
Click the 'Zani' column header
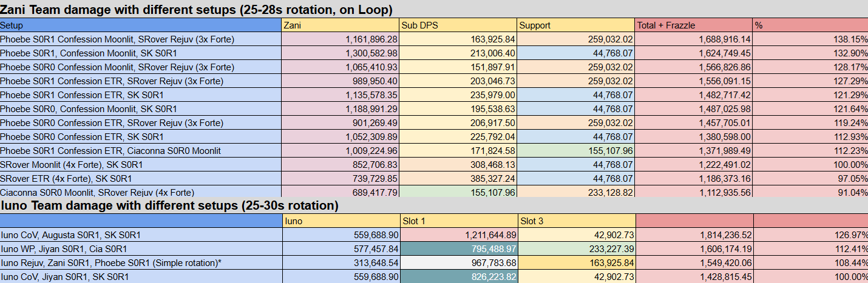click(x=341, y=25)
